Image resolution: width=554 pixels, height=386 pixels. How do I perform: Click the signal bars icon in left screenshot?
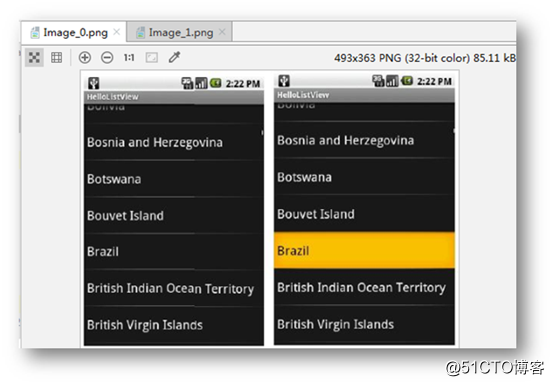pos(201,83)
